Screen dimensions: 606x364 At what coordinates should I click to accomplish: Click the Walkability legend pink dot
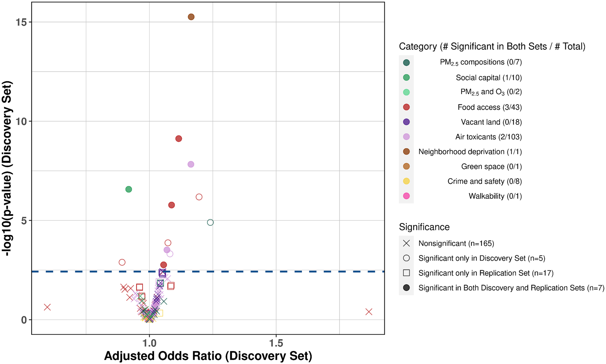coord(406,196)
